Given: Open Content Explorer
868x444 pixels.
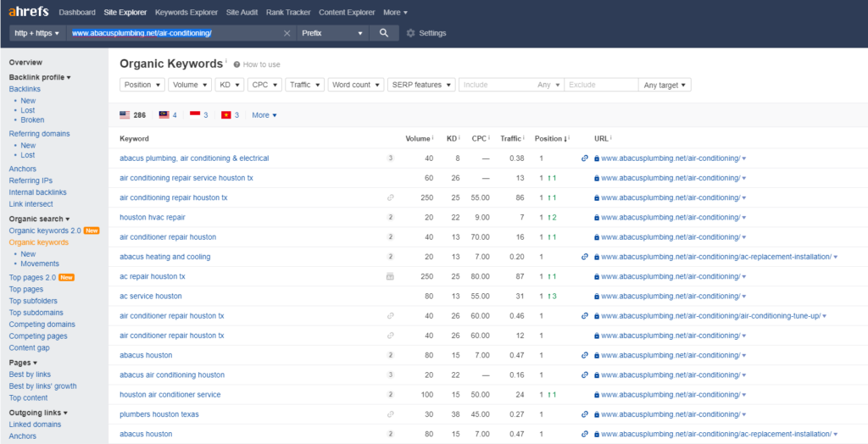Looking at the screenshot, I should [x=347, y=12].
